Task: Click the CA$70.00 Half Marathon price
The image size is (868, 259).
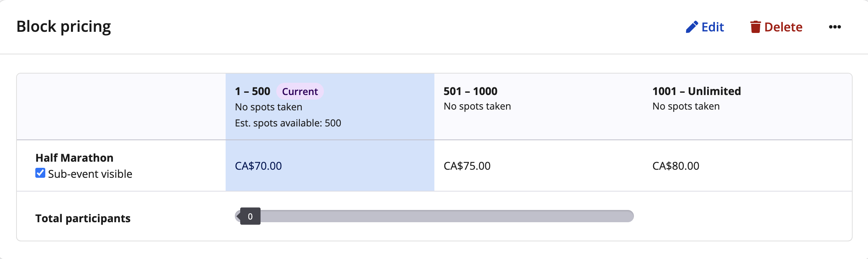Action: (x=258, y=166)
